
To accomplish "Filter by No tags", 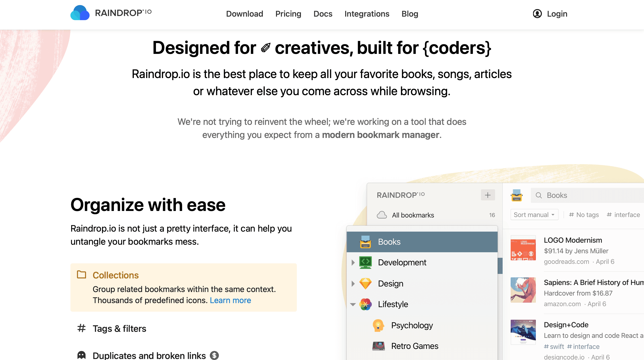I will (584, 215).
